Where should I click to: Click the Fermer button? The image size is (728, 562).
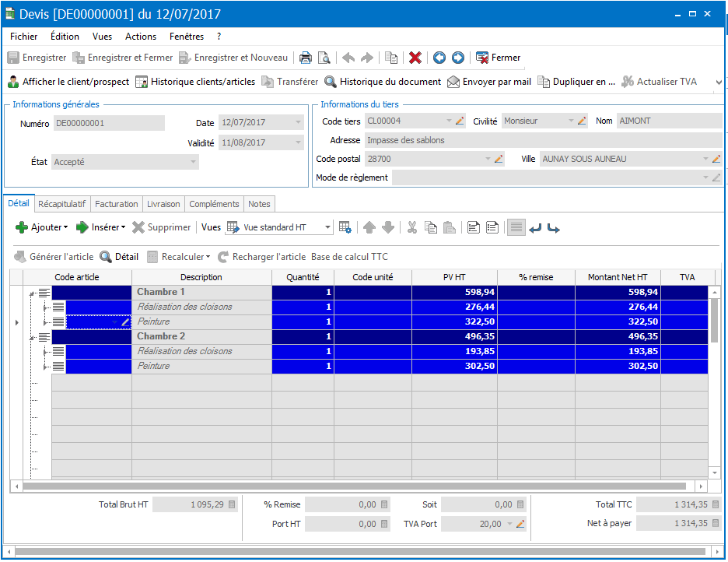tap(499, 58)
